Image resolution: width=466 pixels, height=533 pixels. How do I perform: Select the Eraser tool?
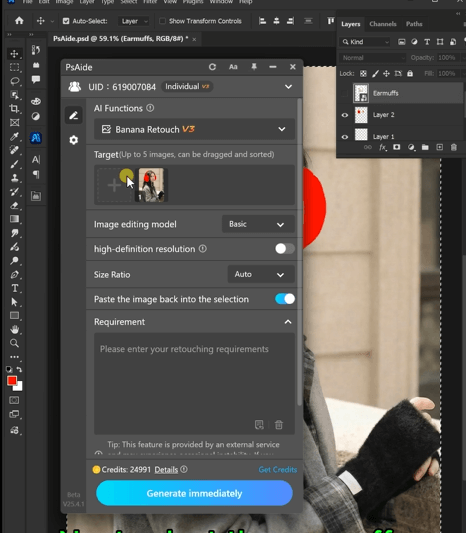(x=14, y=206)
